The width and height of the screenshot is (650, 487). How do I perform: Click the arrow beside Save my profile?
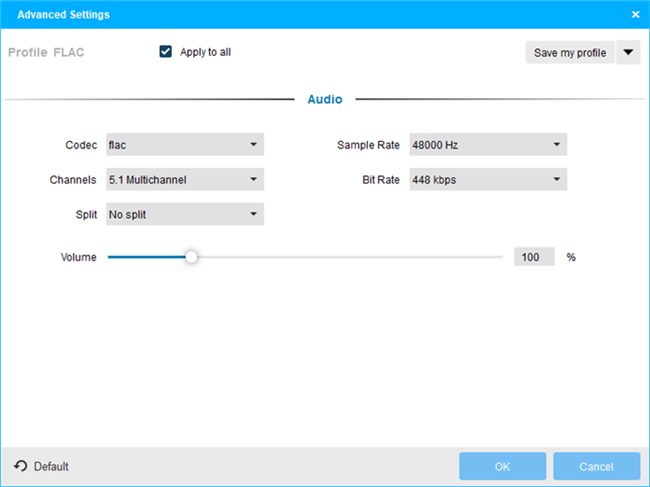pyautogui.click(x=628, y=53)
